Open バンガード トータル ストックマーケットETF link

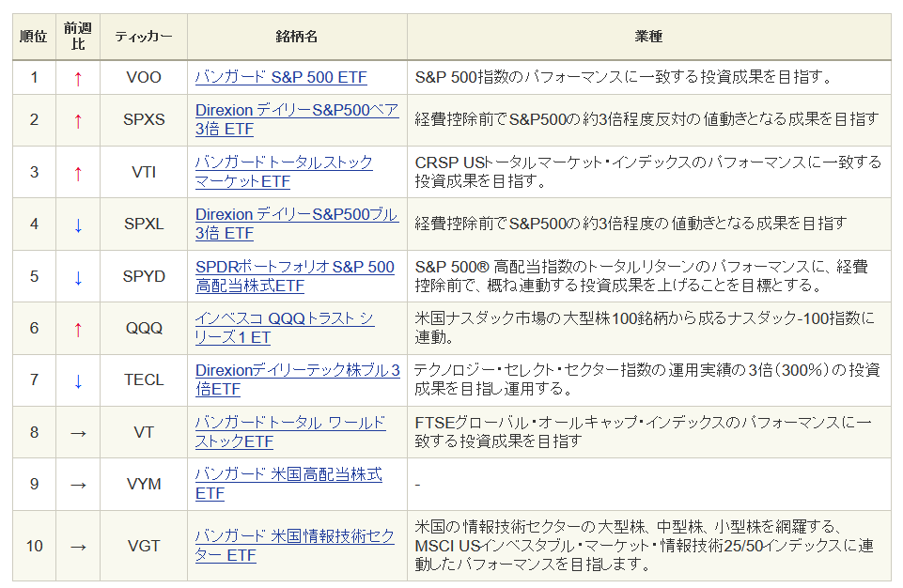coord(284,172)
